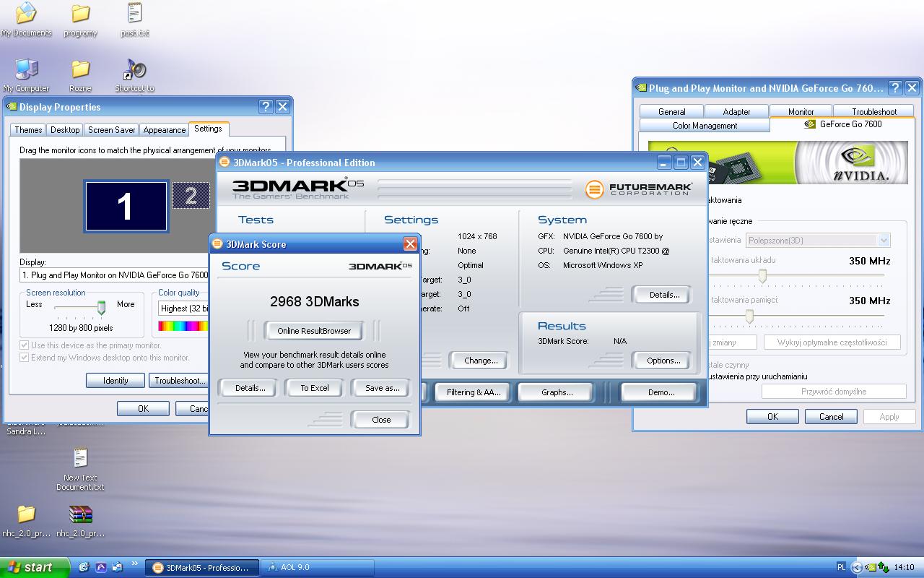
Task: Click Online ResultBrowser button
Action: tap(314, 331)
